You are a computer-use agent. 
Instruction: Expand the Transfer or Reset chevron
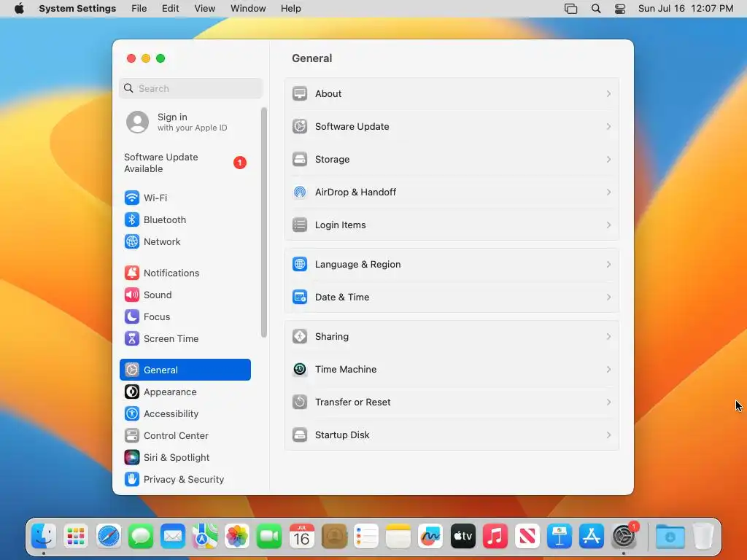pos(608,402)
